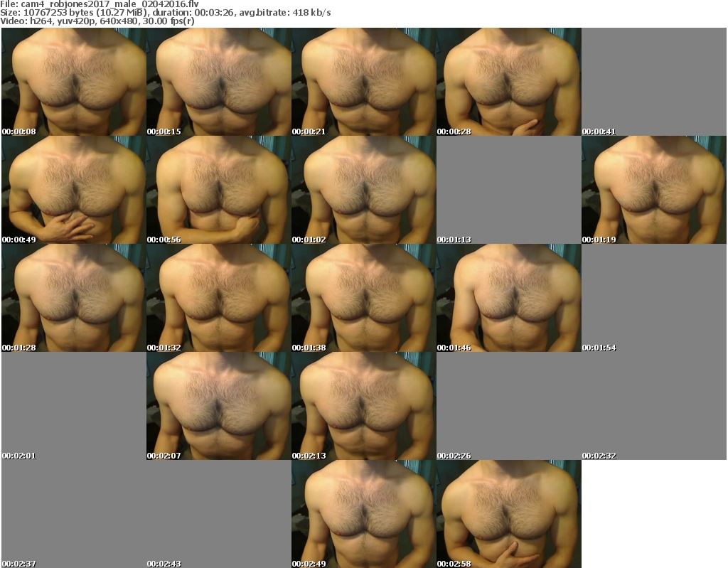Select the thumbnail frame stamped 00:01:19
728x568 pixels.
[x=654, y=190]
